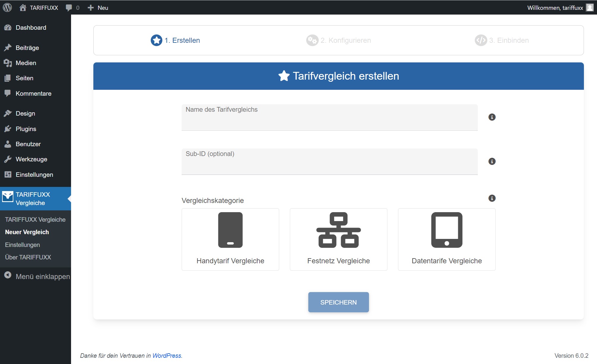597x364 pixels.
Task: Open the Neuer Vergleich submenu entry
Action: 27,232
